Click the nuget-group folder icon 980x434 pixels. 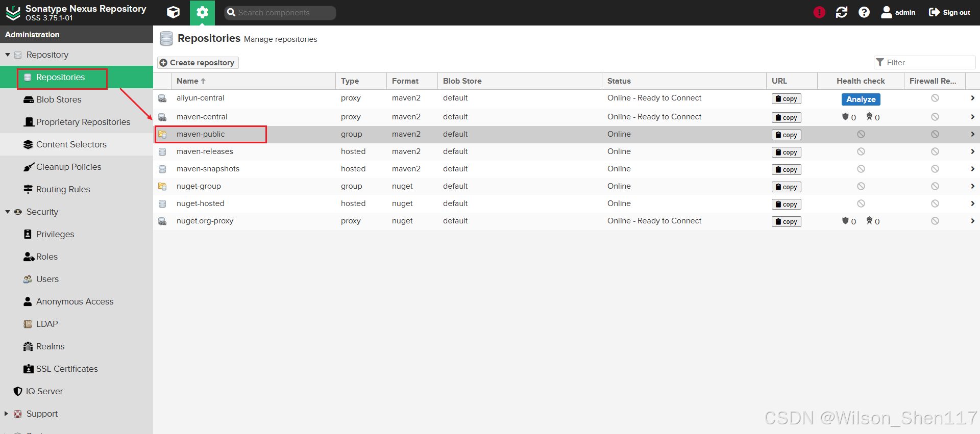pyautogui.click(x=162, y=186)
